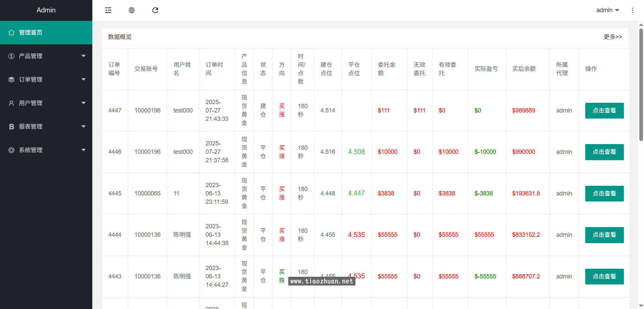
Task: Click the scrollbar up arrow
Action: click(x=641, y=25)
